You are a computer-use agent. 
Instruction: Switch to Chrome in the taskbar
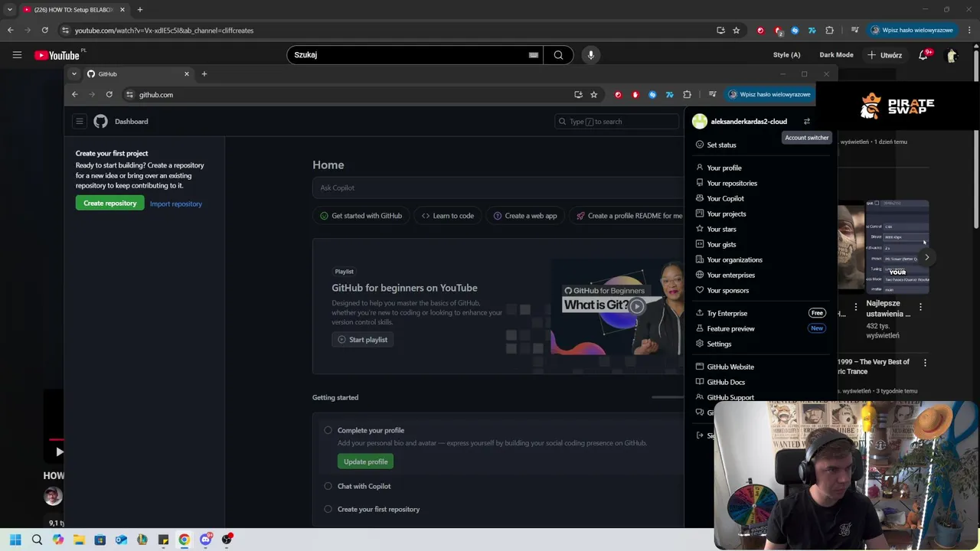pos(184,540)
